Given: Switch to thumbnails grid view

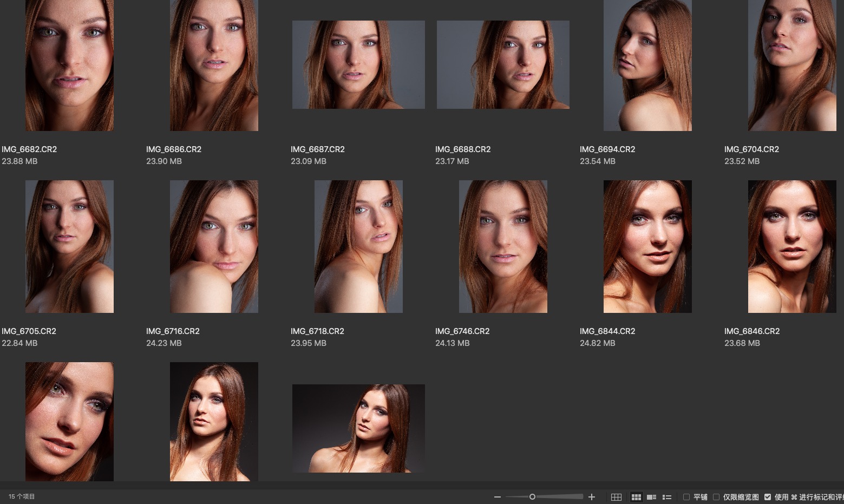Looking at the screenshot, I should (636, 497).
